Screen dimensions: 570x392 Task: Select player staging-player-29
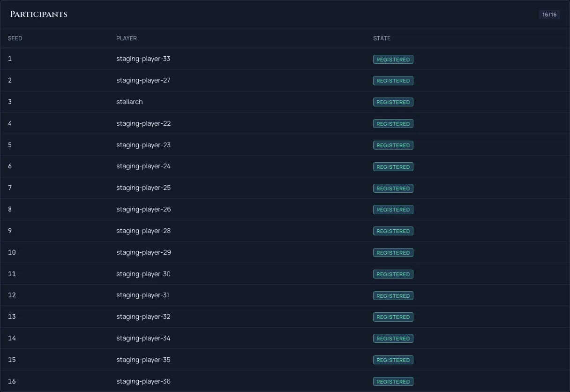(143, 252)
